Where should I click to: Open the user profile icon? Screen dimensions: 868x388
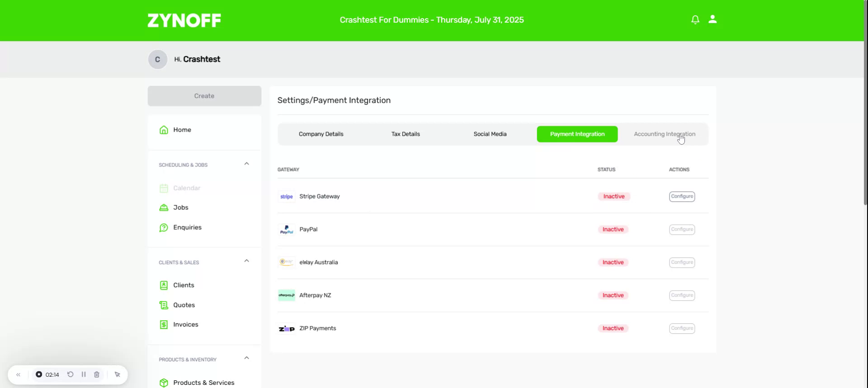pyautogui.click(x=712, y=19)
